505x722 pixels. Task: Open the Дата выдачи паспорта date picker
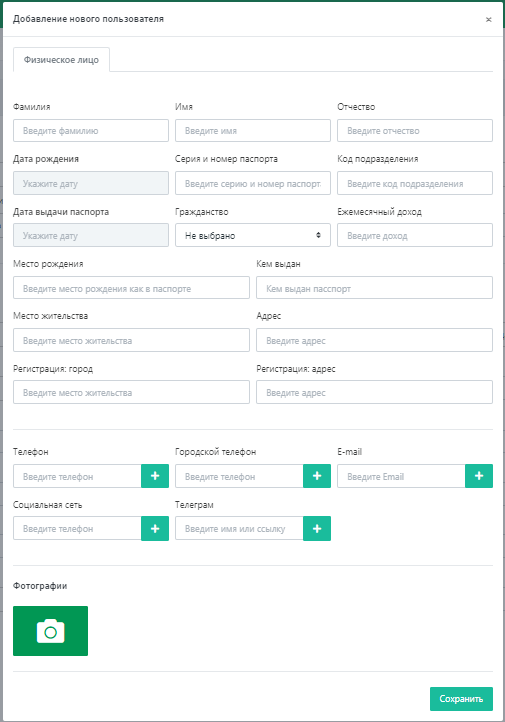coord(91,235)
